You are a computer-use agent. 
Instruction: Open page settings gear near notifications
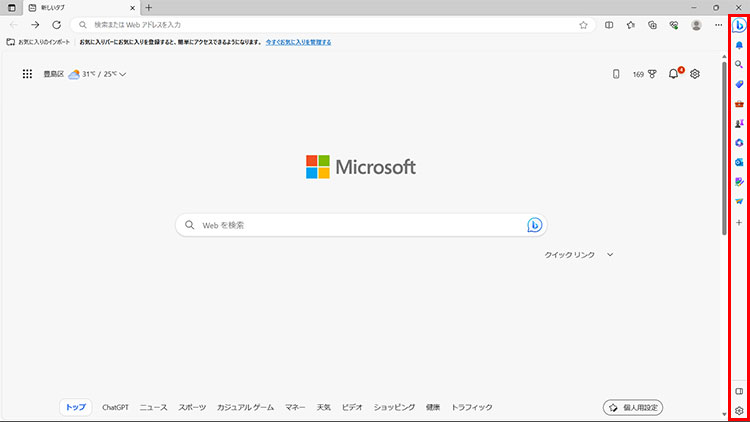click(x=695, y=74)
